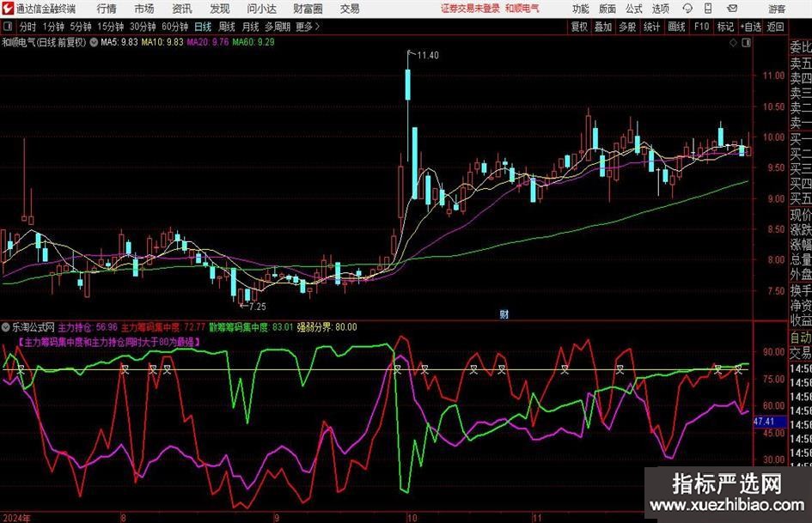
Task: Switch to the 分时 period tab
Action: (28, 27)
